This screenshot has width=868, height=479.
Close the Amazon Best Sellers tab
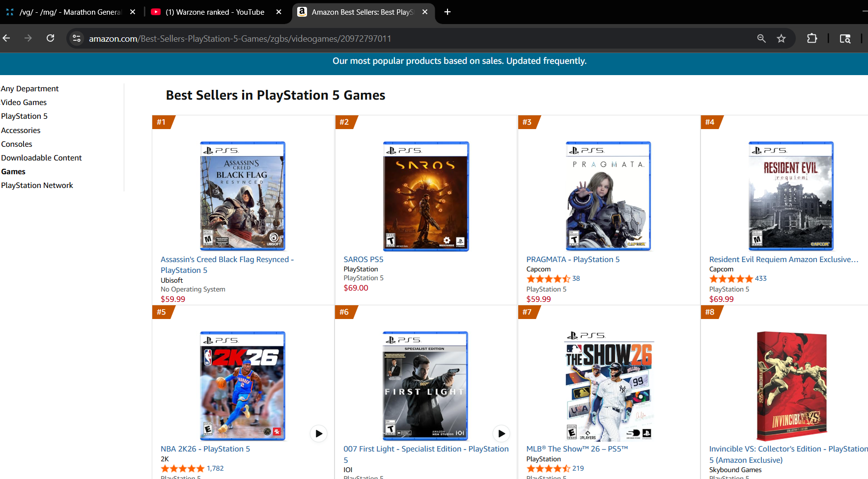pyautogui.click(x=425, y=12)
